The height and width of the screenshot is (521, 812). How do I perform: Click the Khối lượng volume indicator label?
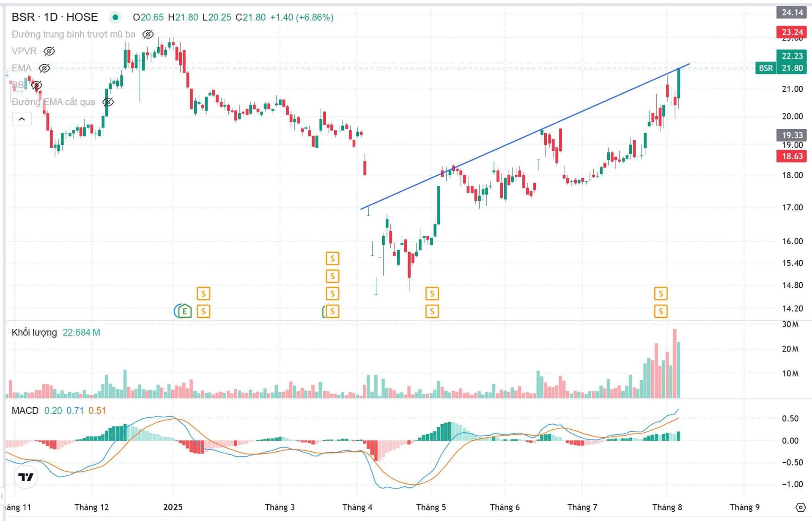click(x=34, y=333)
